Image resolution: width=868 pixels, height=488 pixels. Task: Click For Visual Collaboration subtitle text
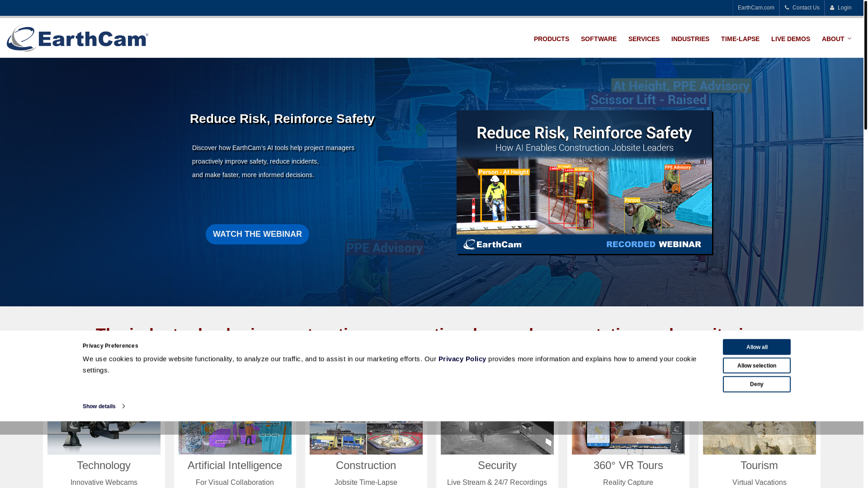click(x=235, y=483)
